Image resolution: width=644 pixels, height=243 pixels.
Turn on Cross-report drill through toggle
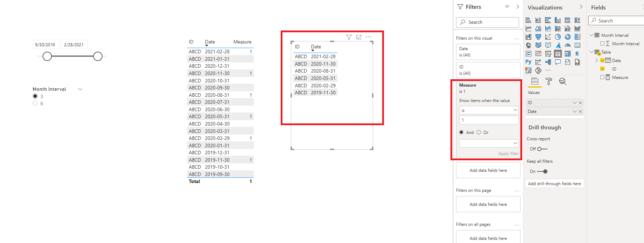542,149
